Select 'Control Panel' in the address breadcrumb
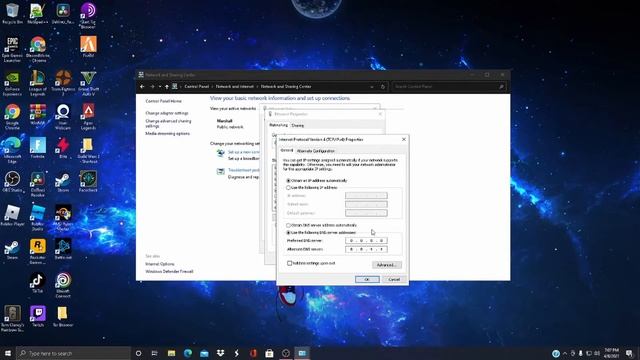Viewport: 640px width, 360px height. 197,87
